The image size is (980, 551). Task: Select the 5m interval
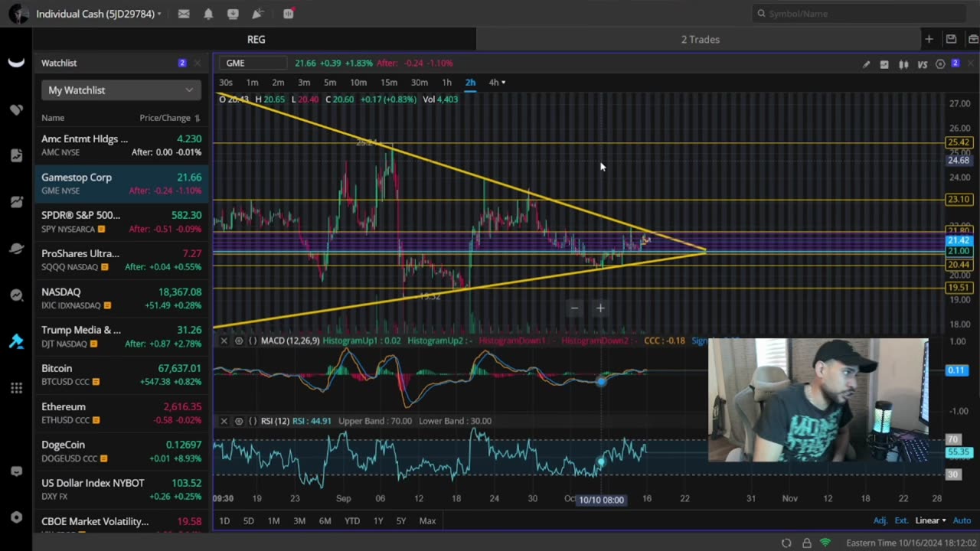click(330, 82)
